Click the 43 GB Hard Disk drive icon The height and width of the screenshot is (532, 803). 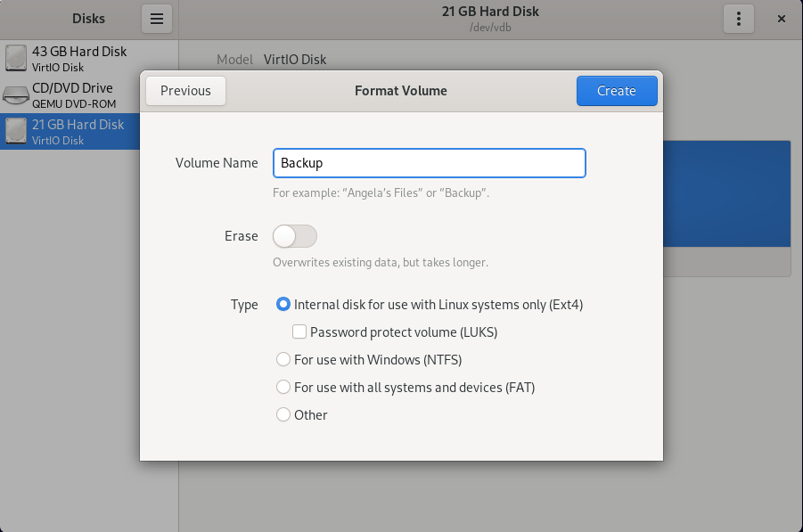[16, 58]
